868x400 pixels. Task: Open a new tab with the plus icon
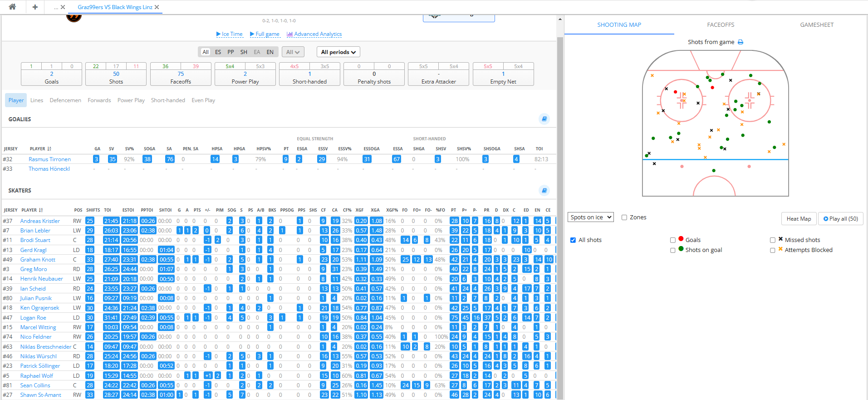[x=35, y=7]
